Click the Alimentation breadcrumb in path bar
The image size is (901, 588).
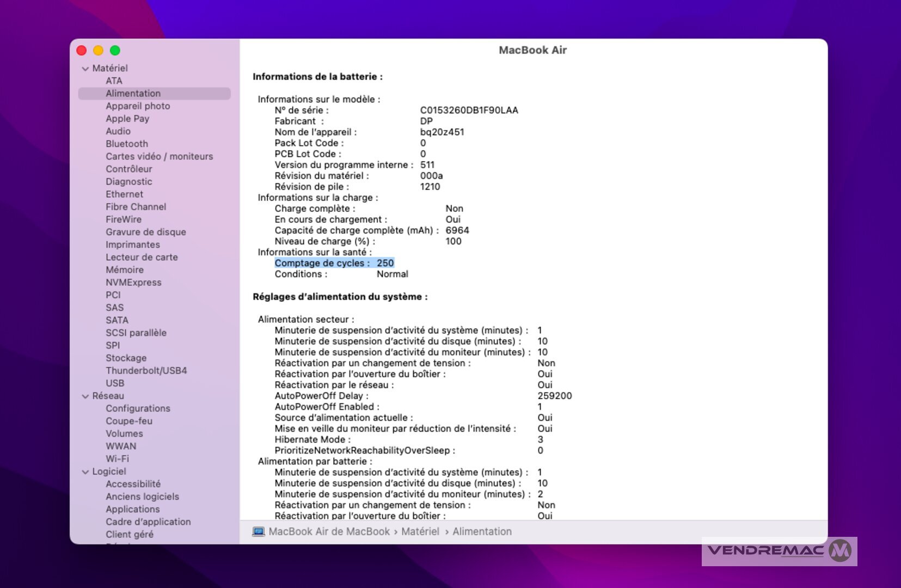(x=482, y=531)
